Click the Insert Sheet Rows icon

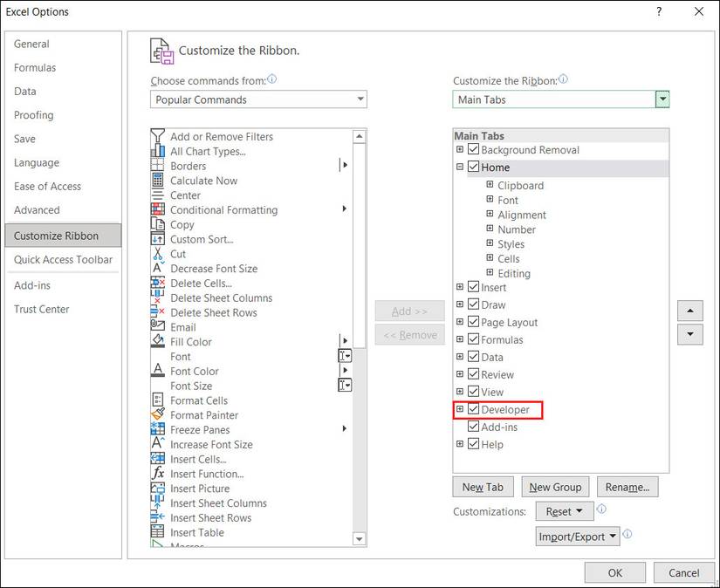tap(157, 517)
